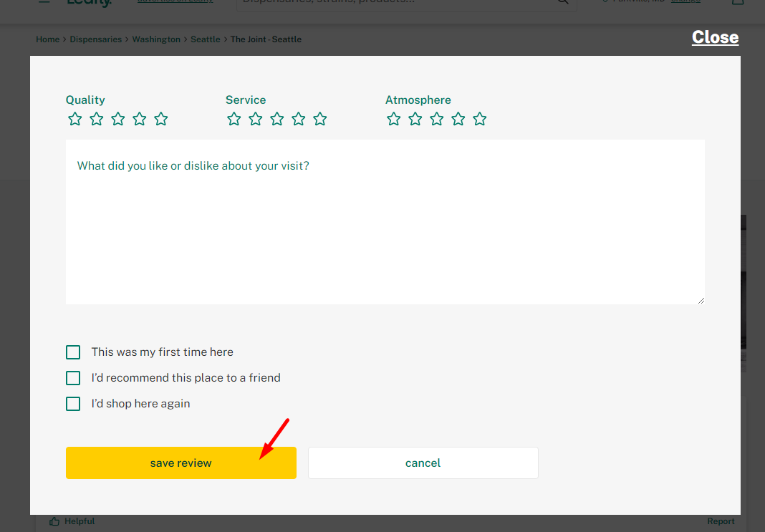
Task: Rate Quality one star
Action: [75, 119]
